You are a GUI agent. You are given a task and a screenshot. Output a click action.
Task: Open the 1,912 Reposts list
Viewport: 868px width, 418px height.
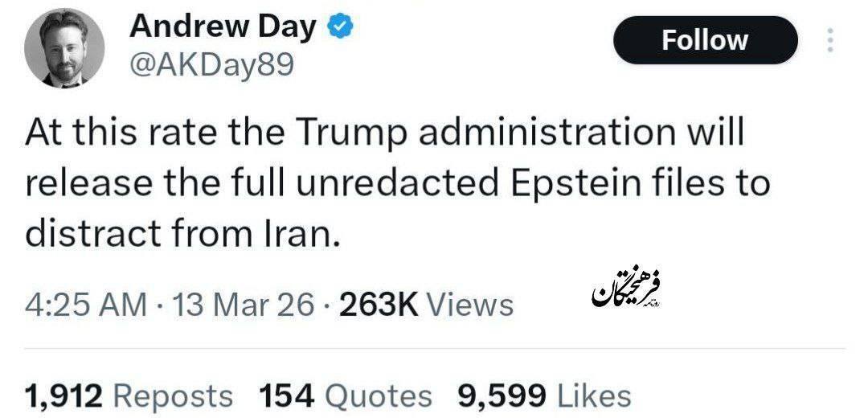coord(129,395)
